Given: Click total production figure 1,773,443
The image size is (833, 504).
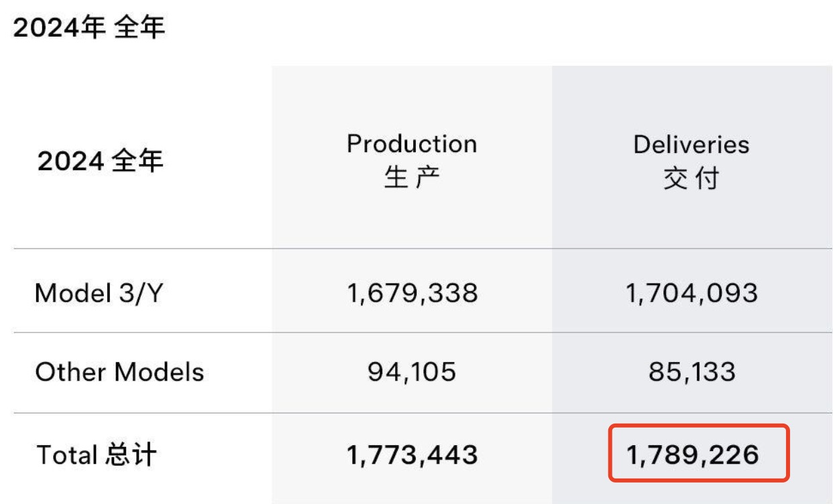Looking at the screenshot, I should click(412, 456).
